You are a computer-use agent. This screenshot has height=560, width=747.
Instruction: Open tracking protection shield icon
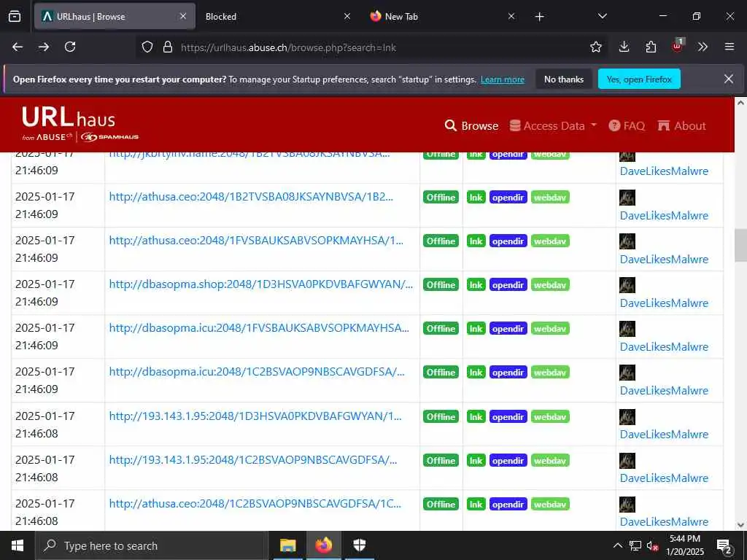pos(147,47)
